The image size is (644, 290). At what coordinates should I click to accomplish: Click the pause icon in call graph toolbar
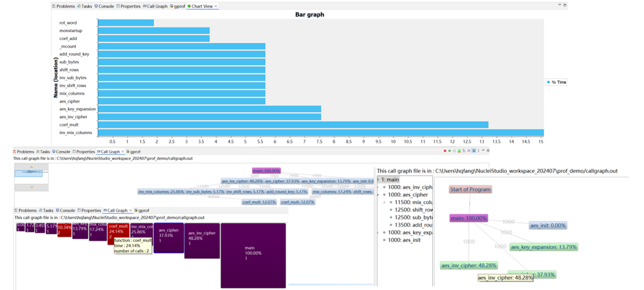(469, 151)
